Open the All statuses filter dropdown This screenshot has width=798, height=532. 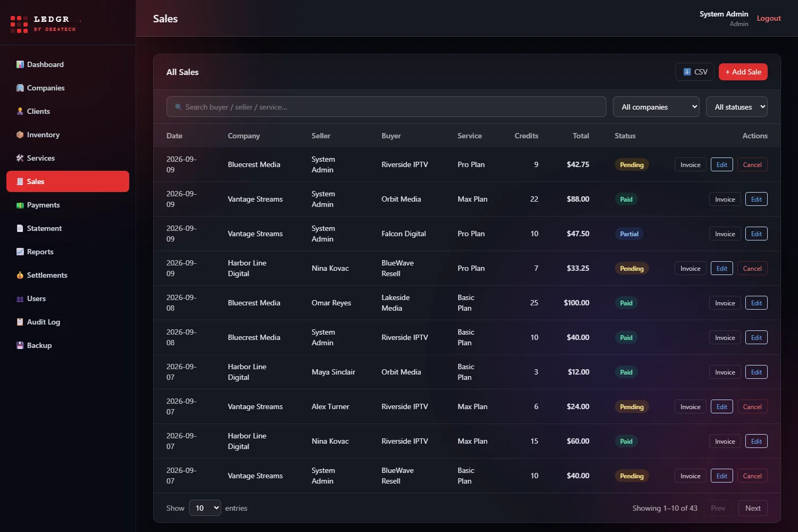737,107
